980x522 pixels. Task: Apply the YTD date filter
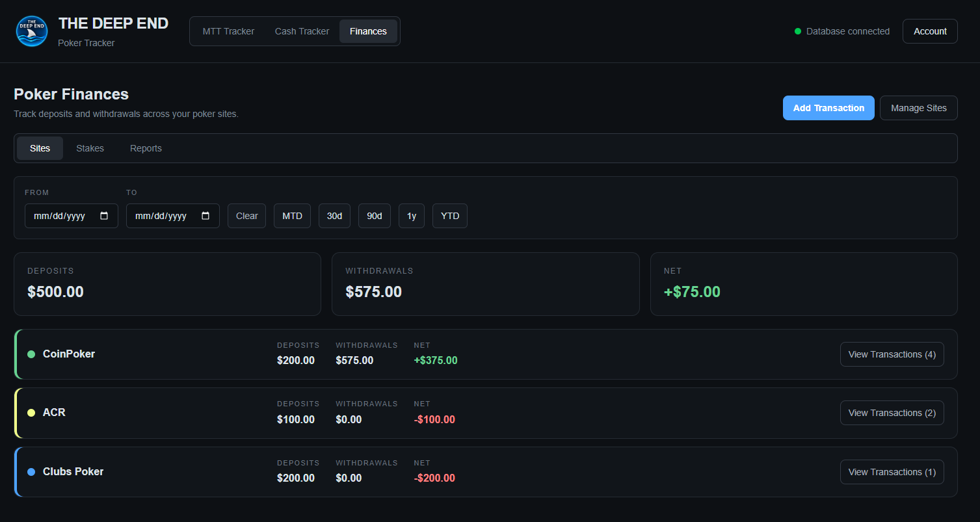pyautogui.click(x=450, y=216)
